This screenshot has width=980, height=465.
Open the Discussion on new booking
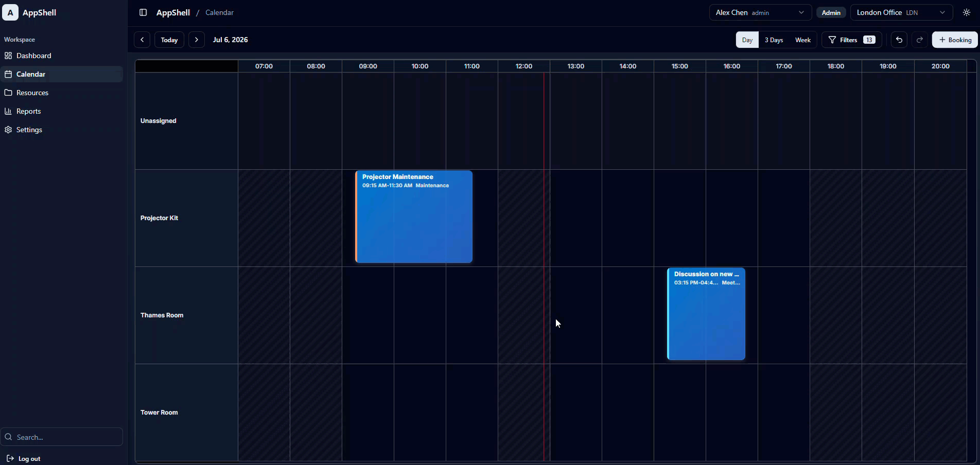coord(706,314)
